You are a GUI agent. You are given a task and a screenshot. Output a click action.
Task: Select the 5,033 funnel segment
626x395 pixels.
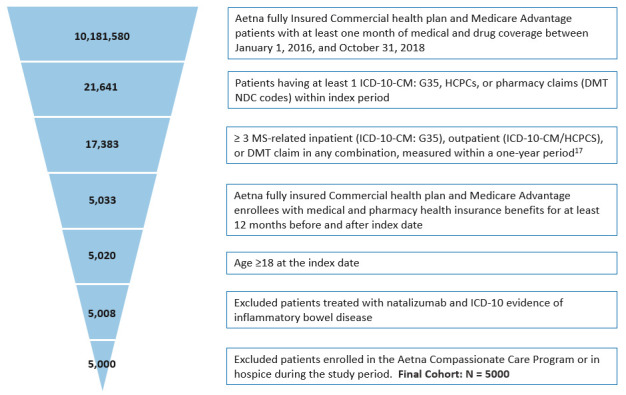(102, 201)
